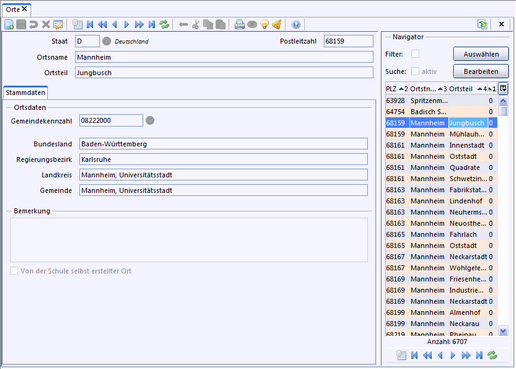The width and height of the screenshot is (516, 369).
Task: Click the Auswählen button
Action: click(481, 54)
